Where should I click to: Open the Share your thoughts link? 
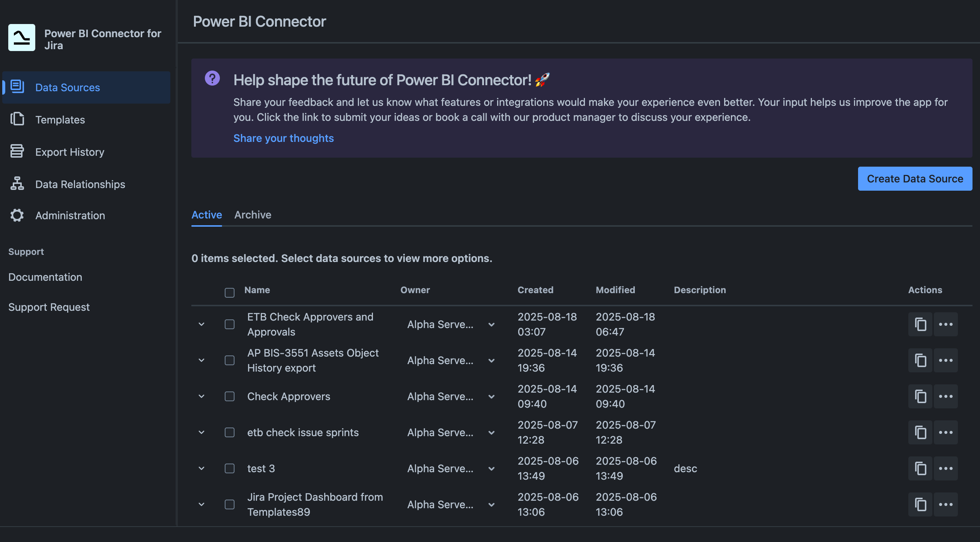(283, 138)
